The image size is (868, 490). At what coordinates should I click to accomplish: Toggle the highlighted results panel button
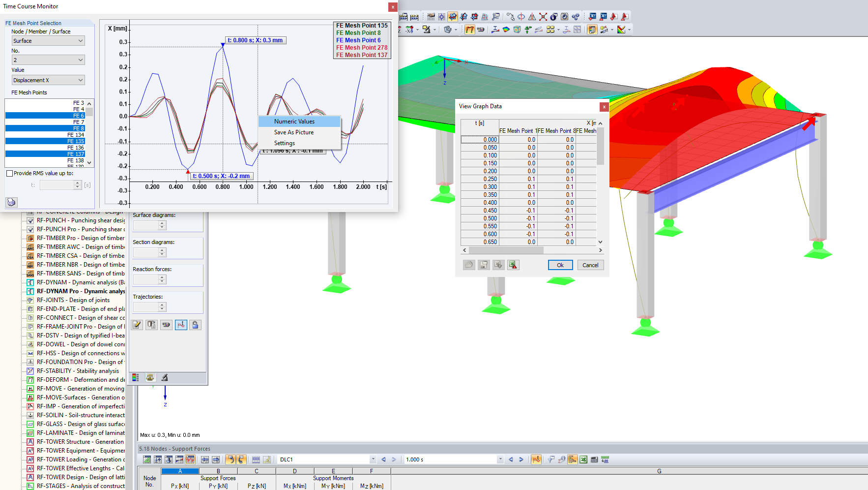[x=592, y=30]
